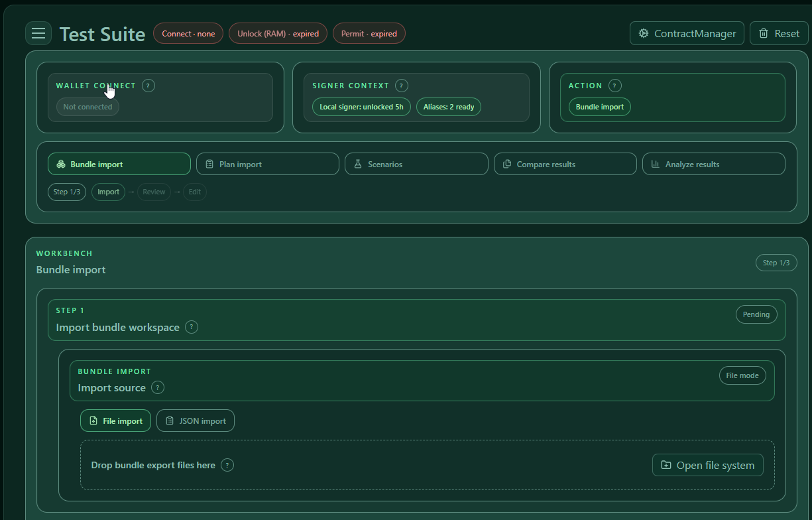Screen dimensions: 812x520
Task: Open the help icon next to 'Import bundle workspace'
Action: [192, 327]
